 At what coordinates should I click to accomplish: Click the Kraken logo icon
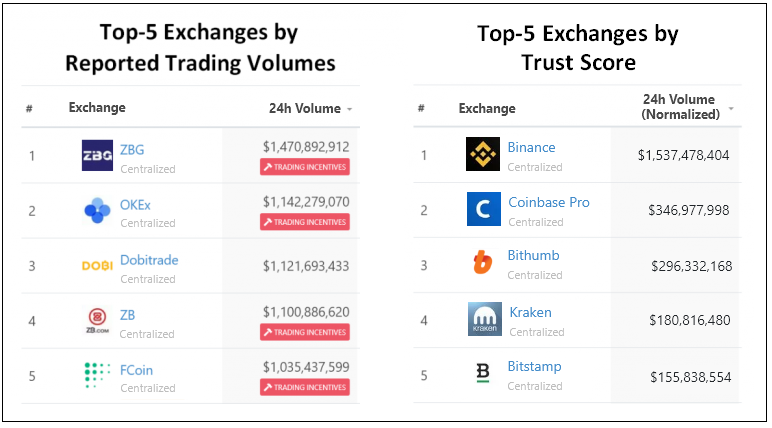(484, 319)
